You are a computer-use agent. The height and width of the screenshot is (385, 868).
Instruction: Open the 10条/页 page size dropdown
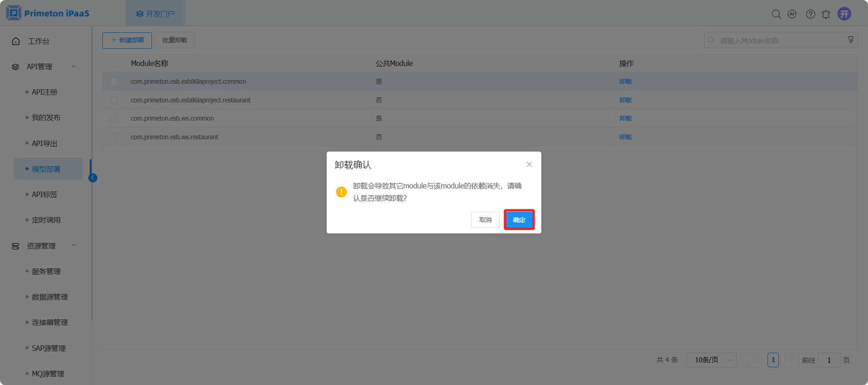[x=711, y=360]
